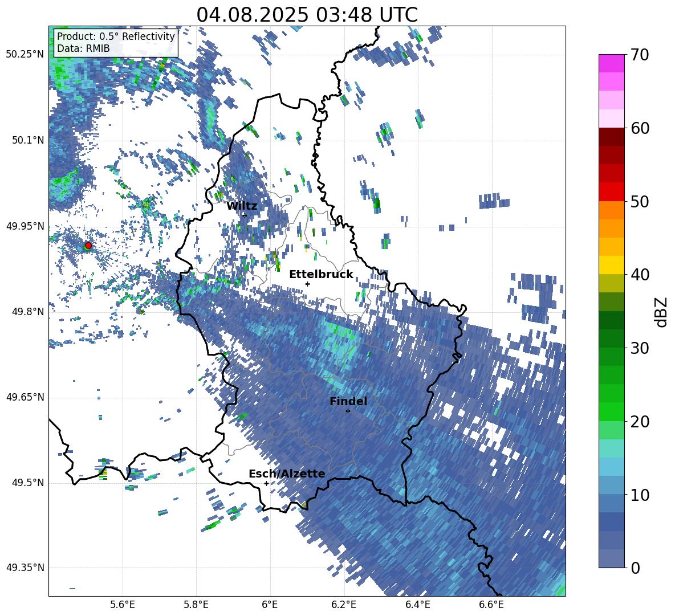Click the 0 tick on colorbar
This screenshot has height=616, width=675.
tap(635, 568)
